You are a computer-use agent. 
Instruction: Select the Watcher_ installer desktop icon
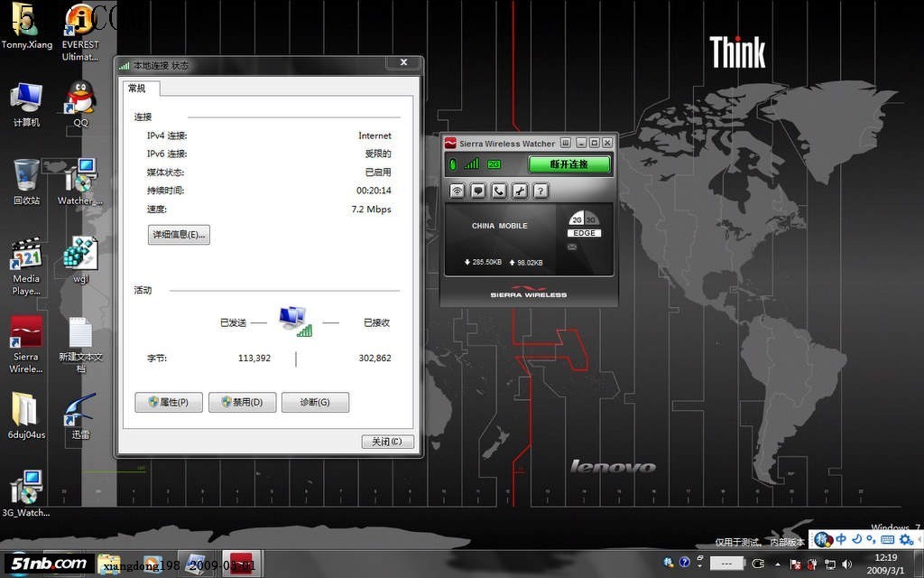coord(80,182)
